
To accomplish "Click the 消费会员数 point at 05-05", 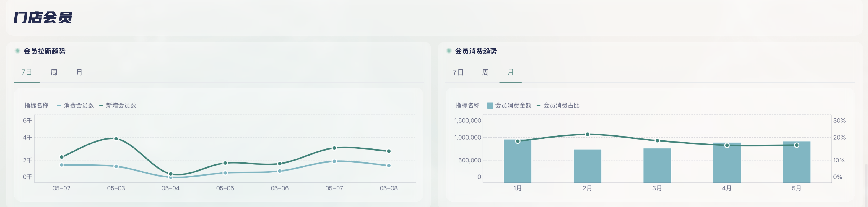I will [225, 173].
